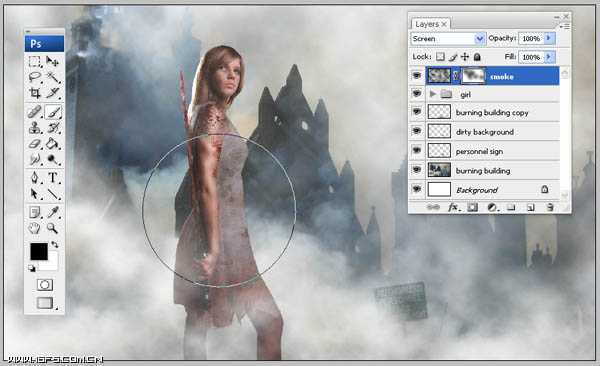Select the Line tool
Image resolution: width=600 pixels, height=366 pixels.
tap(53, 194)
